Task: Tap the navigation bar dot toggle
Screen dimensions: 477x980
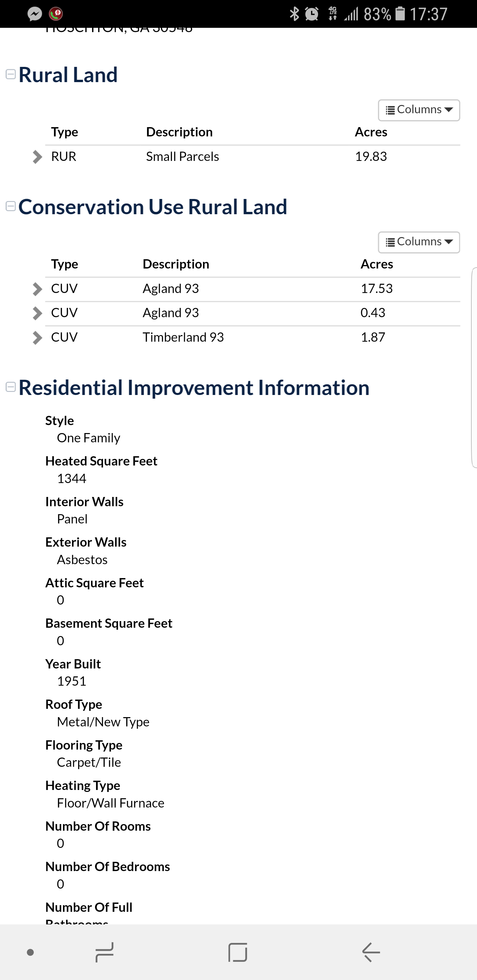Action: (30, 952)
